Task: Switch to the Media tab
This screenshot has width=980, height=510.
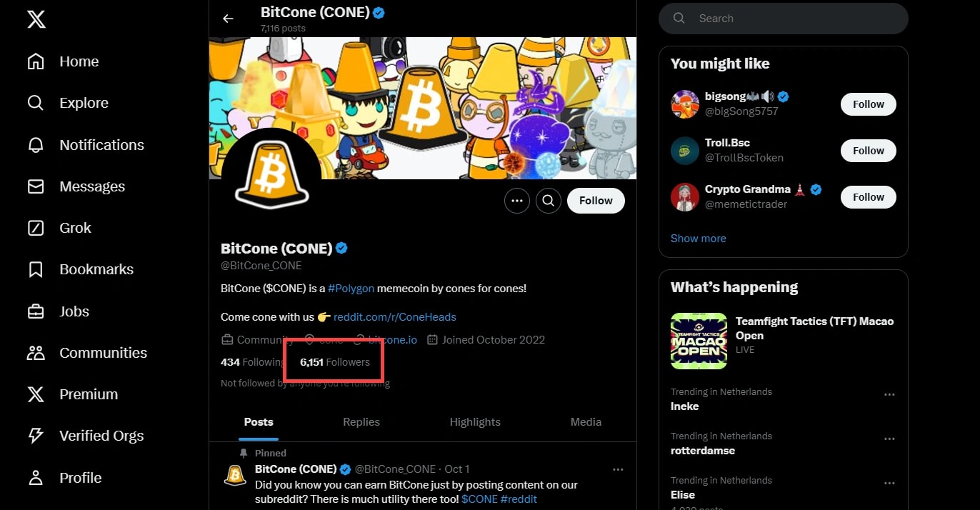Action: [586, 422]
